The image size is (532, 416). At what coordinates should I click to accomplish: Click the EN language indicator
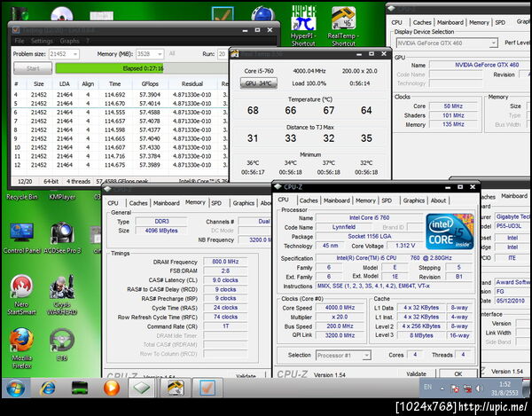click(428, 387)
